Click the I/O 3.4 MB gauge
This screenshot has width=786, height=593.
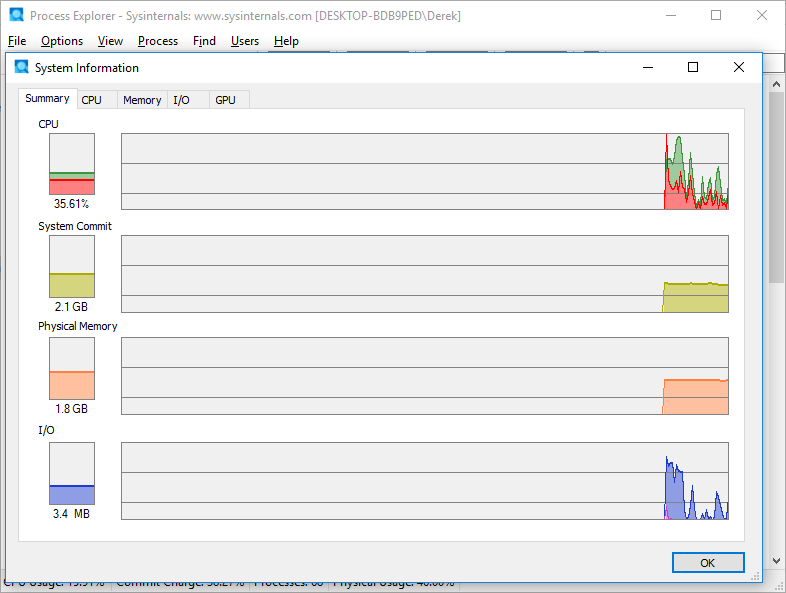pyautogui.click(x=72, y=473)
